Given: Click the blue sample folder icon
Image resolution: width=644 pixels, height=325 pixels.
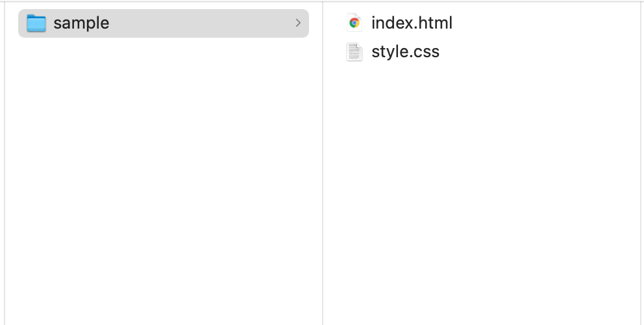Looking at the screenshot, I should coord(36,23).
